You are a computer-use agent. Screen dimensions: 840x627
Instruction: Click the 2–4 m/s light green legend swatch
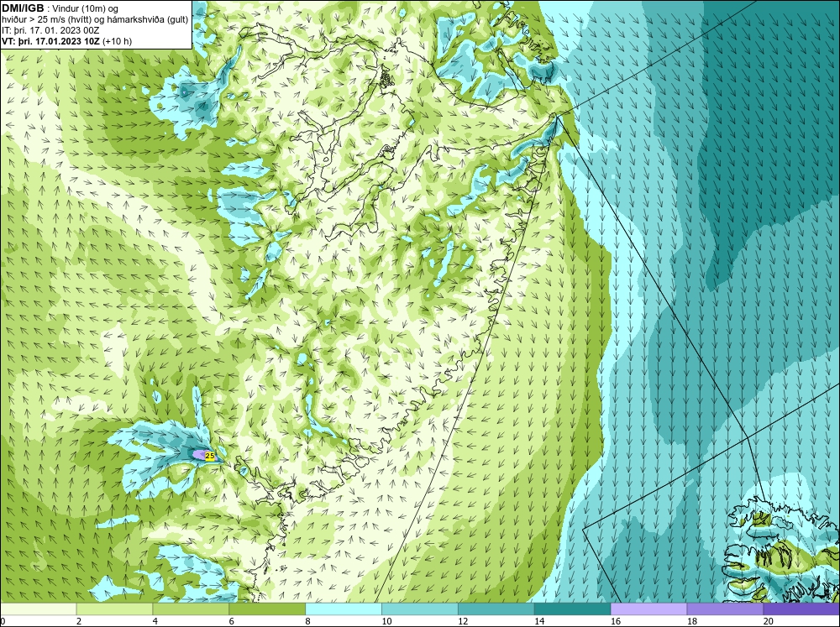point(114,609)
